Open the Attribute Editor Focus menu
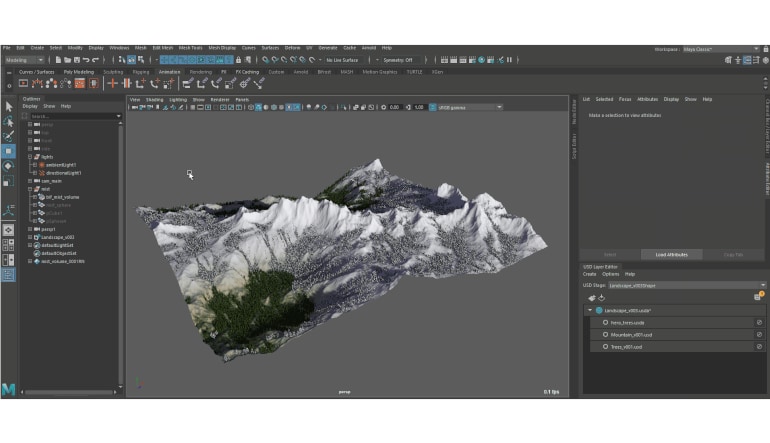Image resolution: width=770 pixels, height=443 pixels. coord(625,99)
